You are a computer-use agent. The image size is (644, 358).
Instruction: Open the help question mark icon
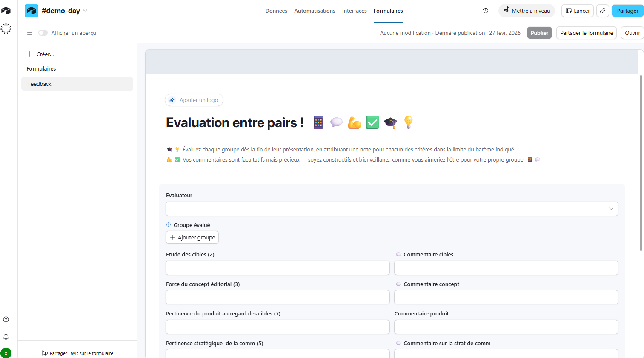tap(6, 319)
